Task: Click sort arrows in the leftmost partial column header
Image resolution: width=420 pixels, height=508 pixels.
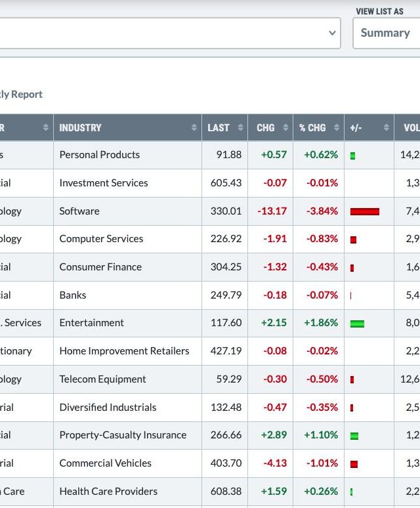Action: [x=46, y=128]
